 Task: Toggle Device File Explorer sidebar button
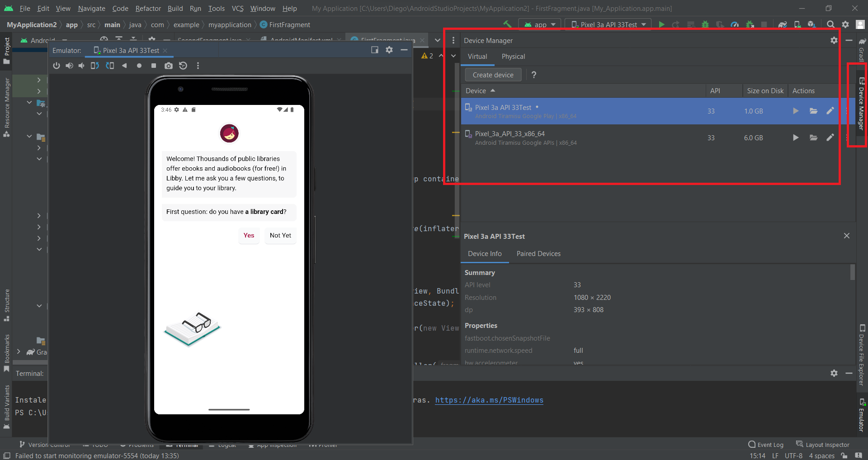pos(862,355)
